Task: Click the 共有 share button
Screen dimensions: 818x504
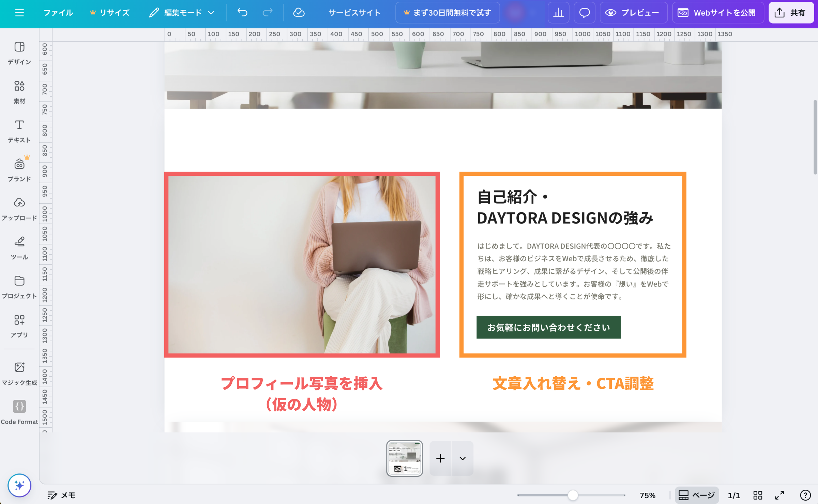Action: point(791,13)
